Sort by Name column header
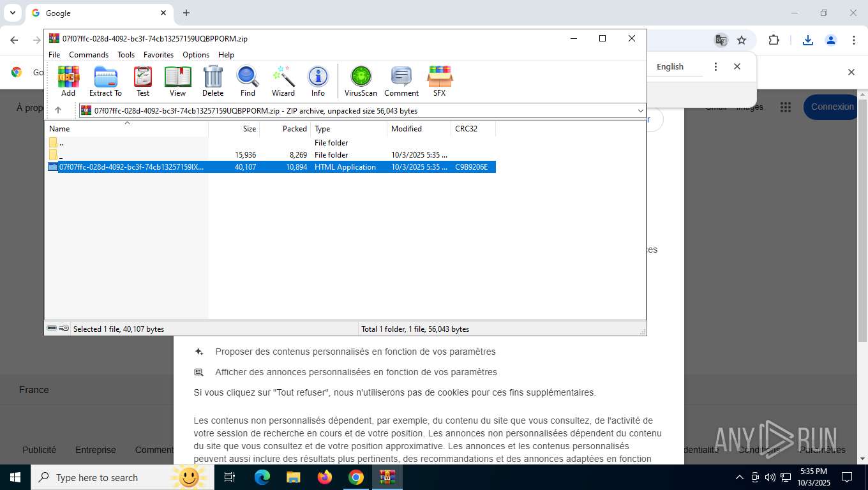 click(126, 129)
